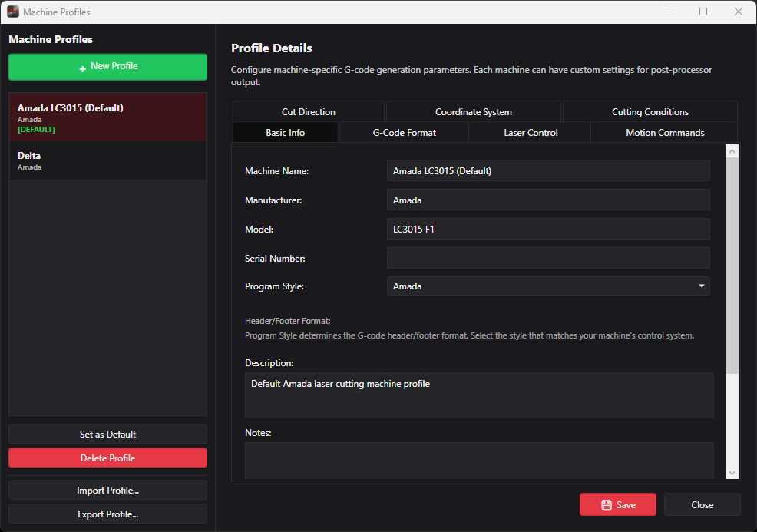Click the Export Profile... button
Viewport: 757px width, 532px height.
[x=107, y=514]
